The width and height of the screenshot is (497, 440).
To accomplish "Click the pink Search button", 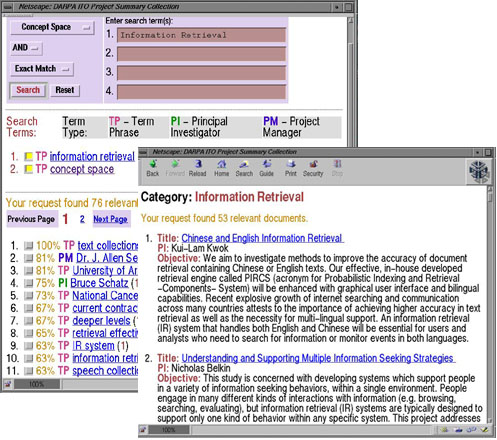I will click(28, 90).
